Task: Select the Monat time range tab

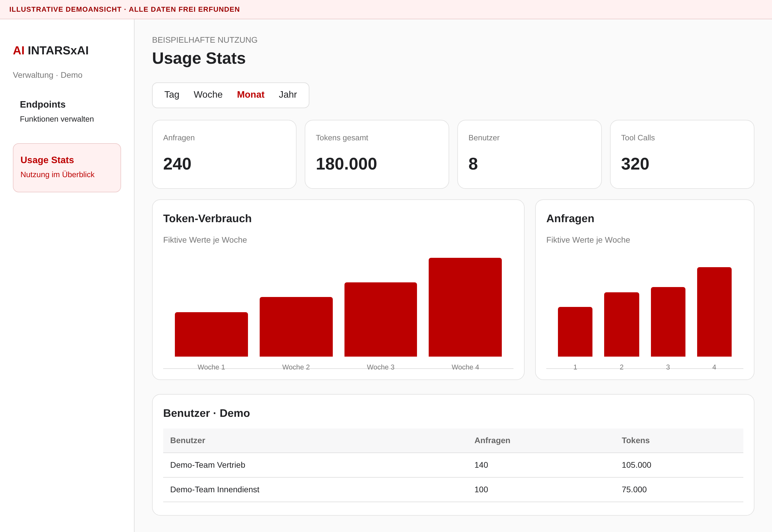Action: (x=251, y=95)
